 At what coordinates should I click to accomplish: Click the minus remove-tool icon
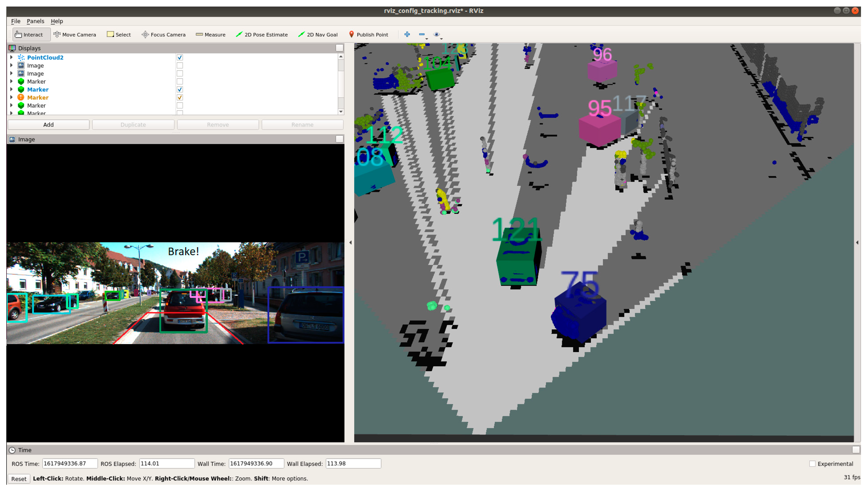tap(422, 34)
